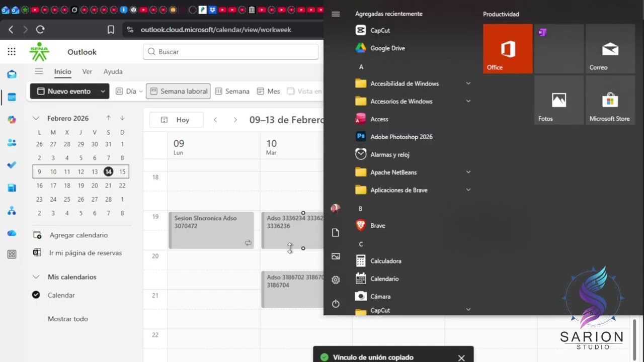Open the Día view dropdown
644x362 pixels.
pyautogui.click(x=141, y=92)
